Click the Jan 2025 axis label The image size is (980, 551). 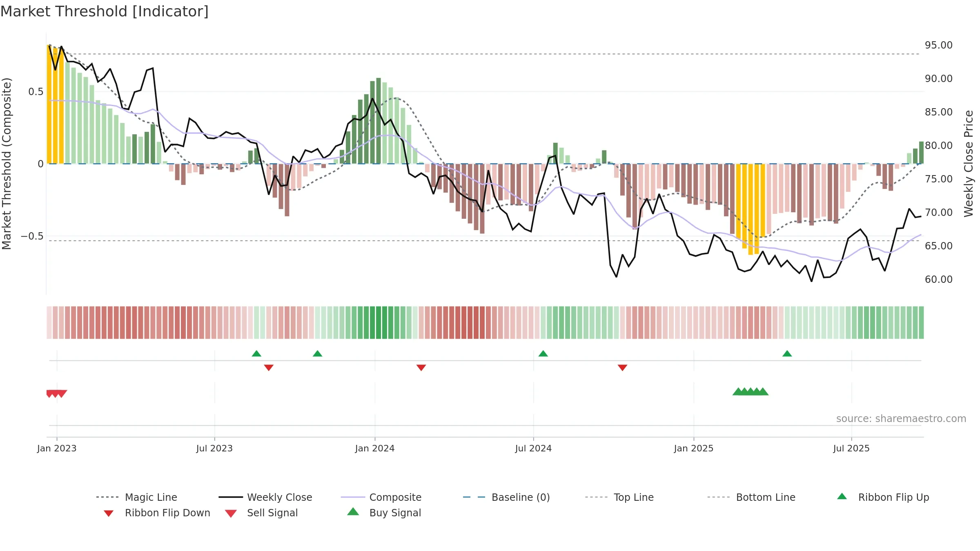click(x=694, y=448)
